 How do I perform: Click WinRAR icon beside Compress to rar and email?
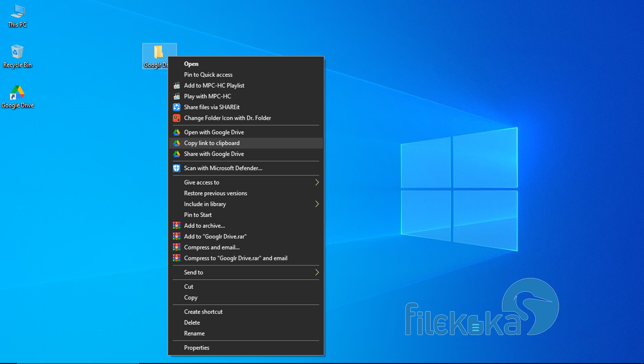point(177,258)
